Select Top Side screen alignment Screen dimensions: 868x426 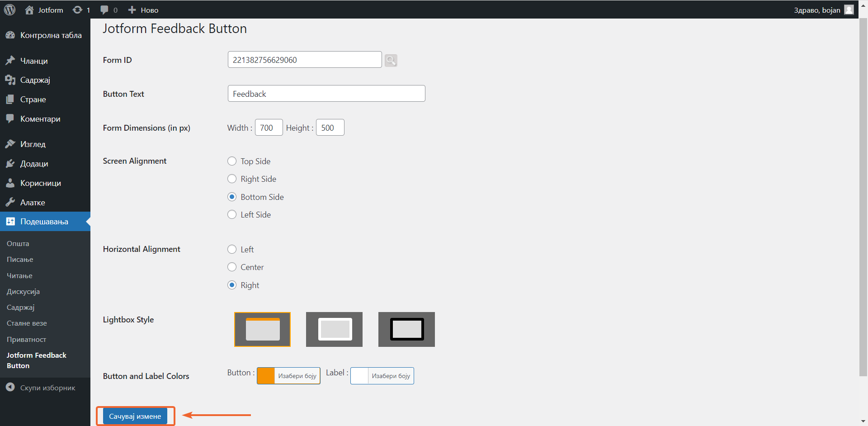(x=232, y=161)
